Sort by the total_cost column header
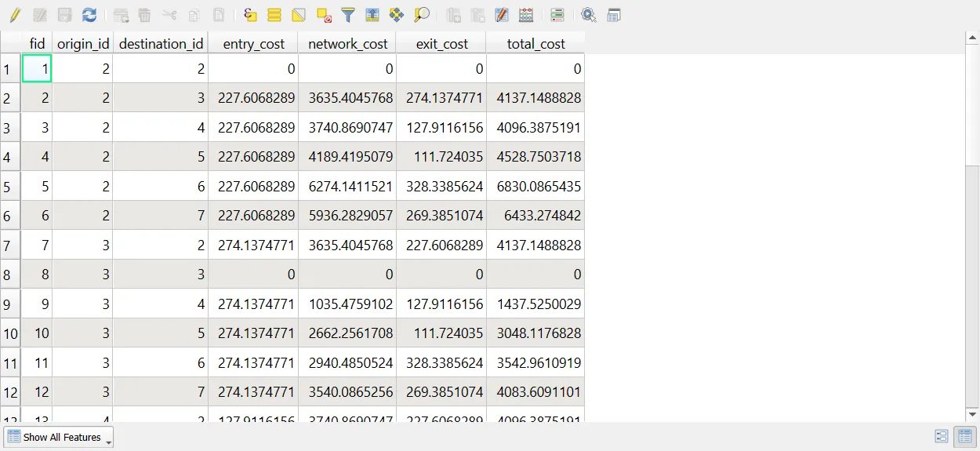The image size is (980, 451). coord(535,43)
